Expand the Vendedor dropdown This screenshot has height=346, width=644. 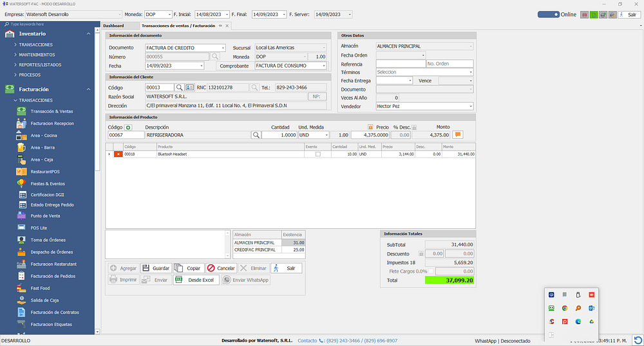click(471, 106)
